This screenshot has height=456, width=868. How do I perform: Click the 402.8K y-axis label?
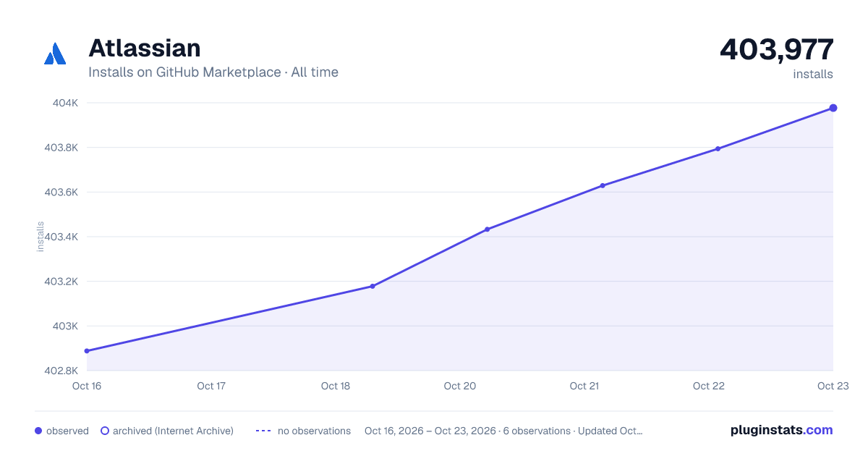point(61,371)
